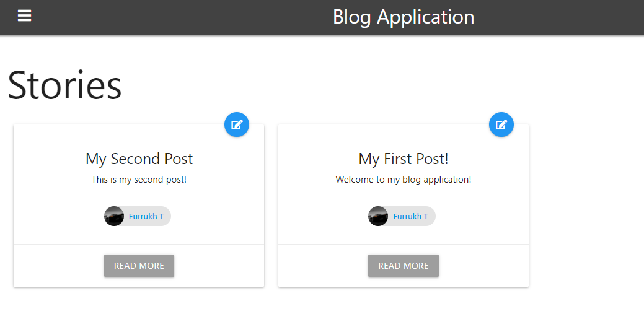Click text 'This is my second post!'
This screenshot has height=335, width=644.
click(139, 180)
